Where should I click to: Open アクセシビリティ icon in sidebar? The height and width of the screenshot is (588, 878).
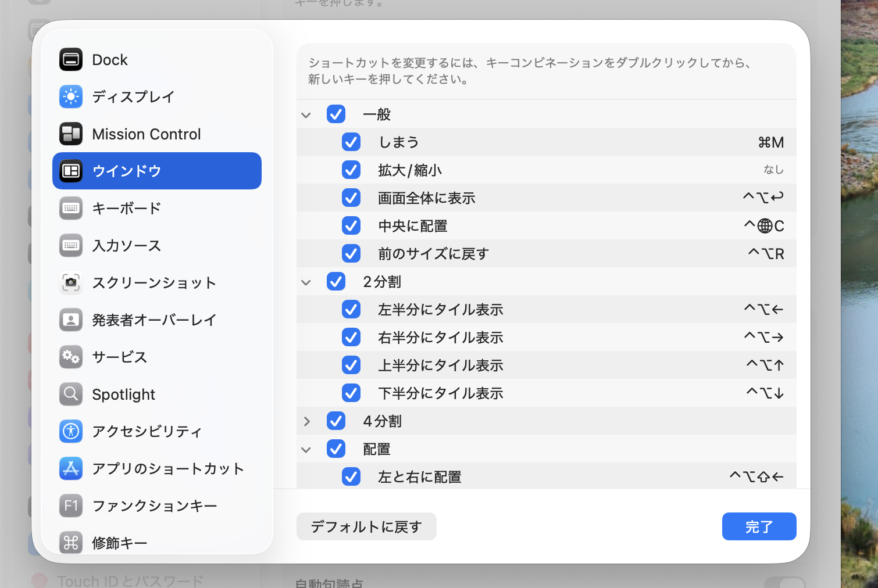pos(71,432)
